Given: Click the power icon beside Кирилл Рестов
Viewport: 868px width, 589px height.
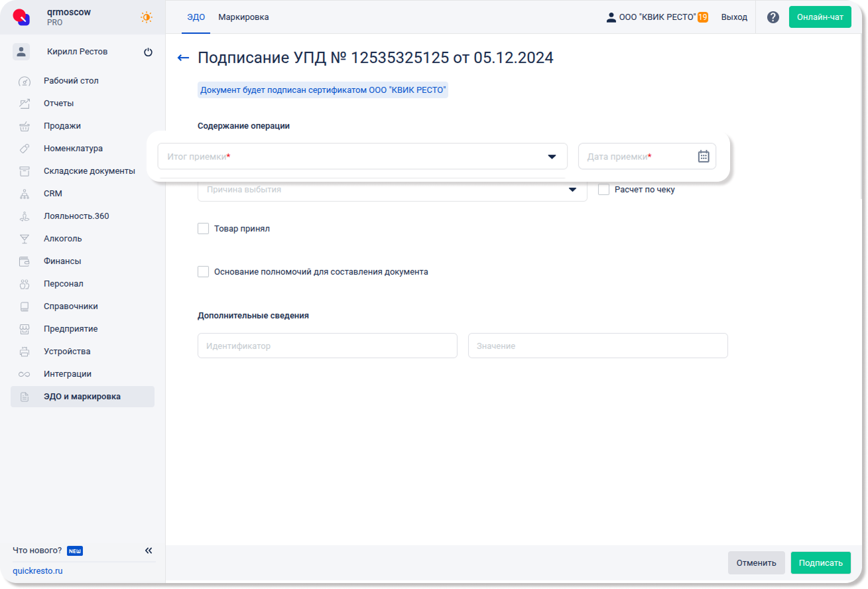Looking at the screenshot, I should (148, 52).
